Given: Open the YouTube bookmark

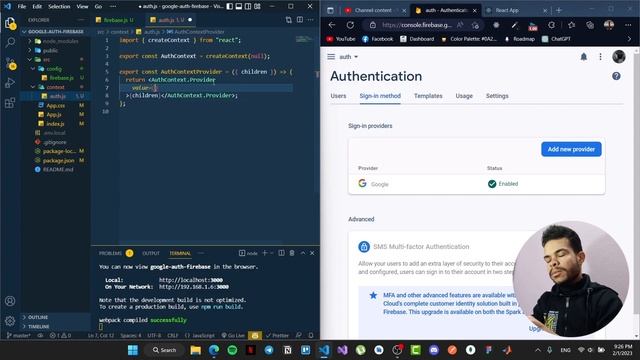Looking at the screenshot, I should [341, 39].
